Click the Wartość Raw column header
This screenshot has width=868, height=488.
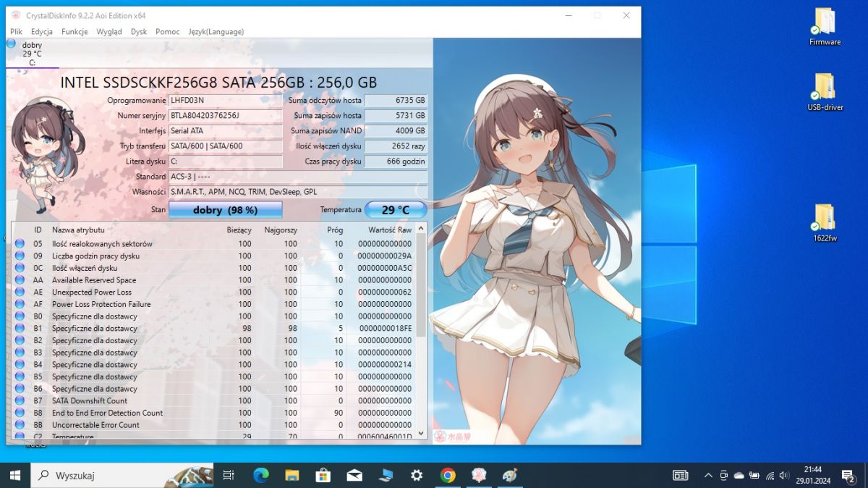pos(390,230)
